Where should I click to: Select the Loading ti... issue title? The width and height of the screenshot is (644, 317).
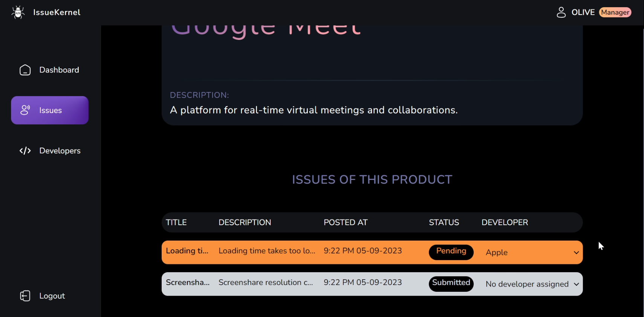(187, 251)
